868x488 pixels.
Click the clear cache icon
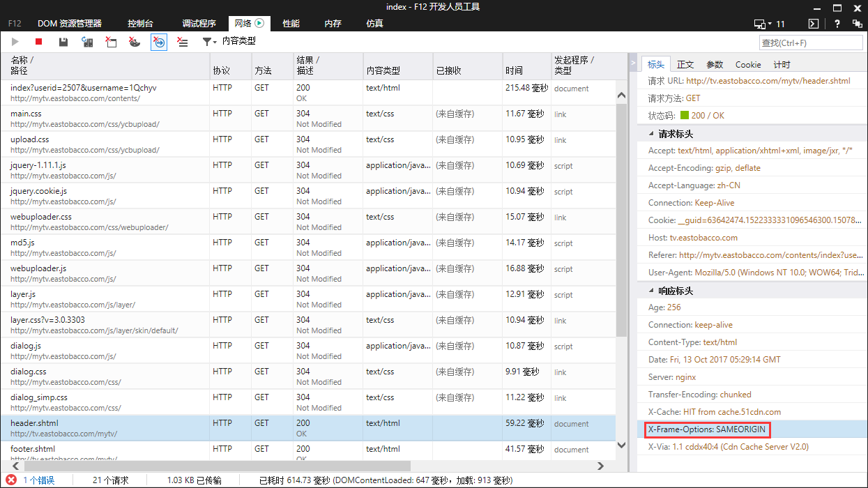click(111, 42)
